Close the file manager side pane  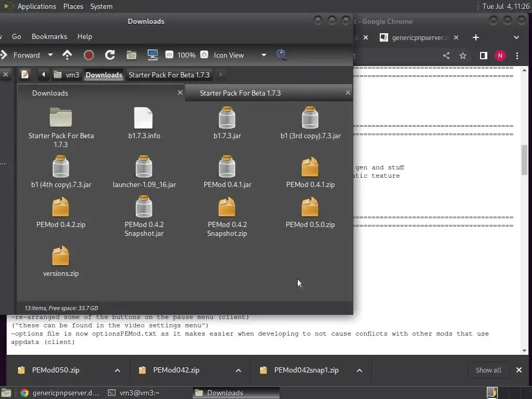point(6,74)
